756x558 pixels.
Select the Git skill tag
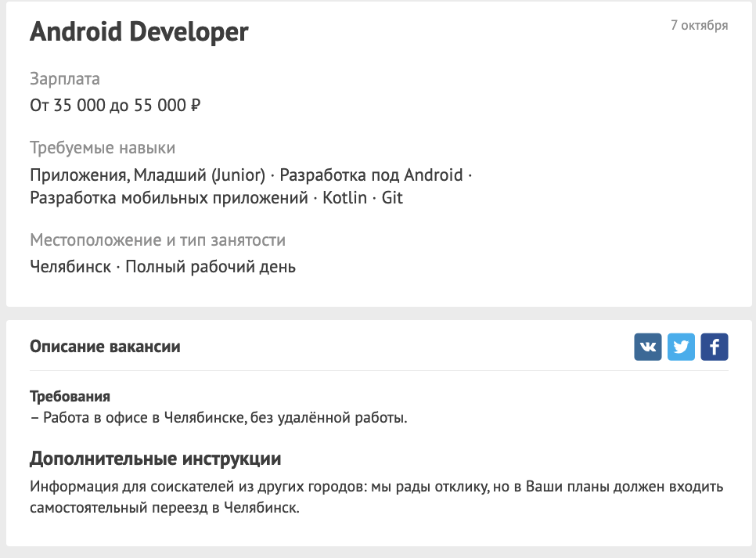(x=392, y=198)
